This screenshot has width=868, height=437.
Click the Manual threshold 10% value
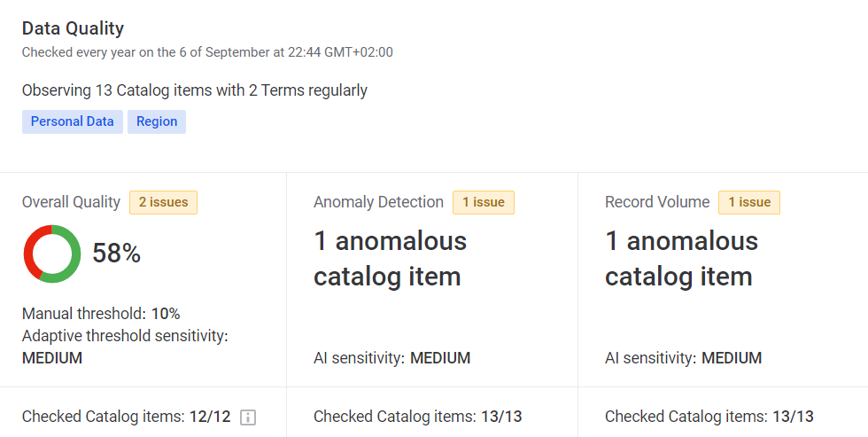coord(165,314)
